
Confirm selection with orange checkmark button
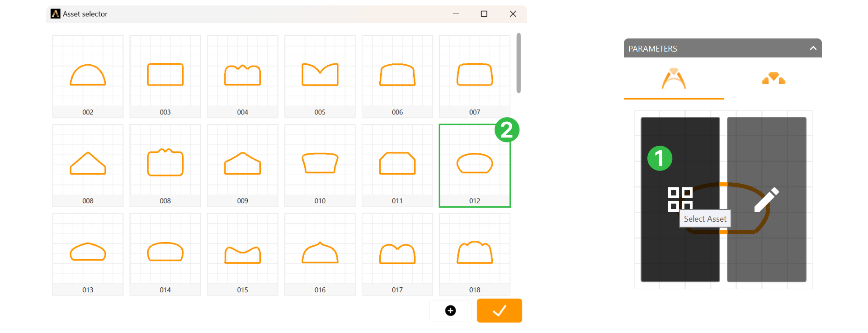point(499,310)
